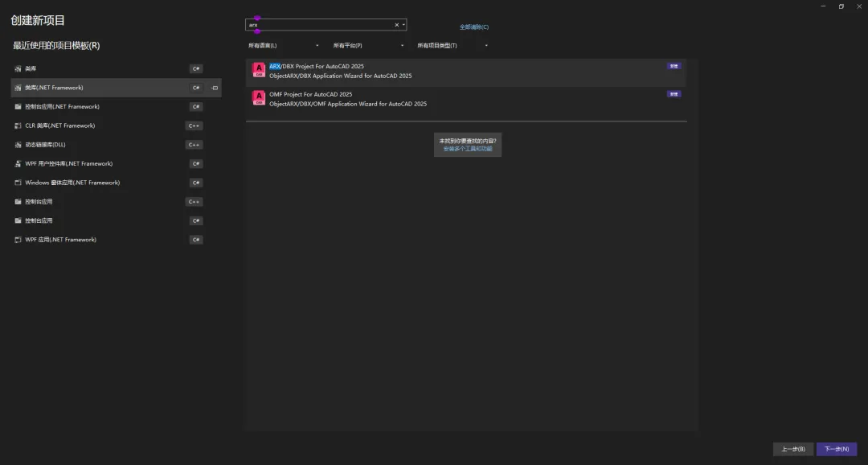The width and height of the screenshot is (868, 465).
Task: Open the search history dropdown arrow
Action: pyautogui.click(x=403, y=24)
